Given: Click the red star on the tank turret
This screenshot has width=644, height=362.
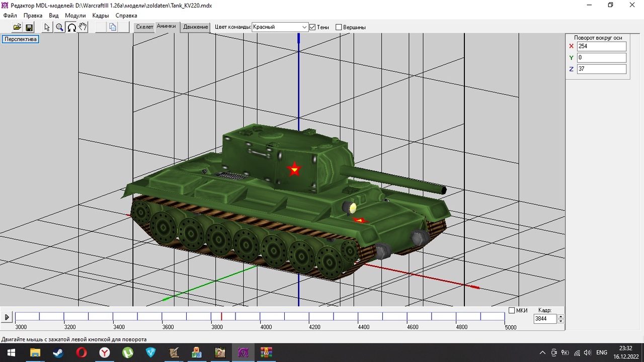Looking at the screenshot, I should (294, 169).
